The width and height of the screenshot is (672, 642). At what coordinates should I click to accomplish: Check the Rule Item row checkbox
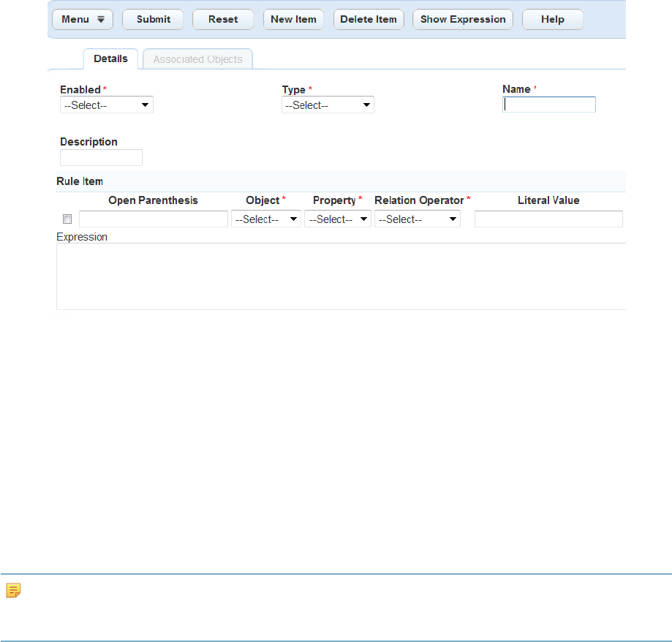coord(67,219)
